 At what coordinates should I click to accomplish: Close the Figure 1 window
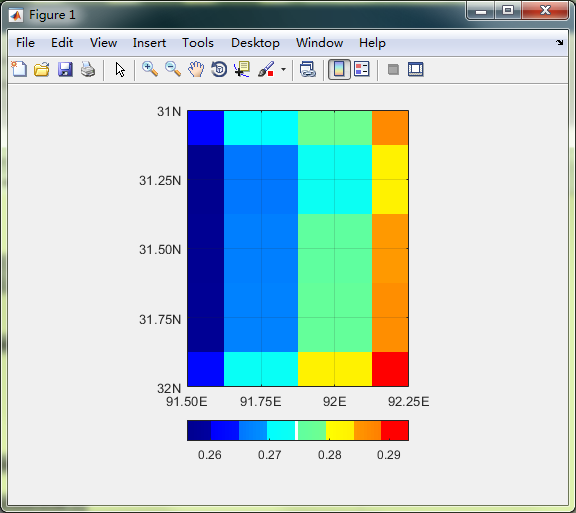click(545, 10)
